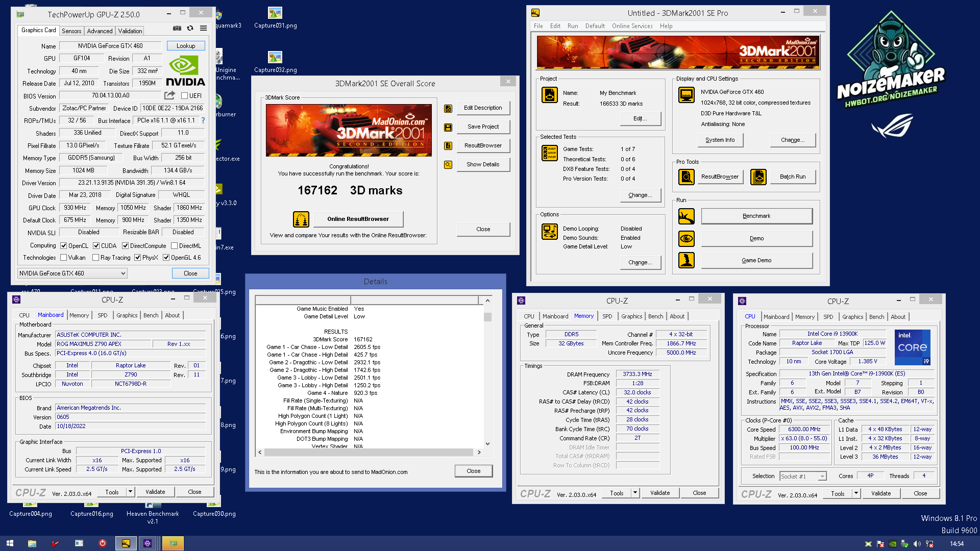Open Socket #1 selection dropdown

pyautogui.click(x=803, y=476)
